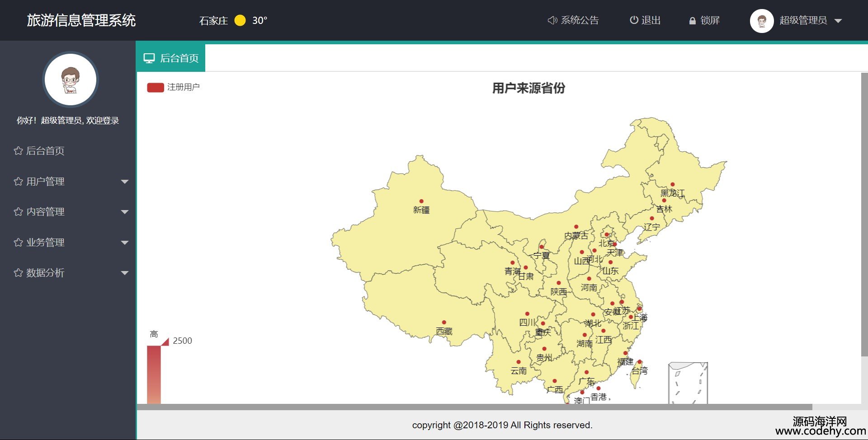Expand arrow next to 用户管理
The width and height of the screenshot is (868, 440).
tap(125, 182)
